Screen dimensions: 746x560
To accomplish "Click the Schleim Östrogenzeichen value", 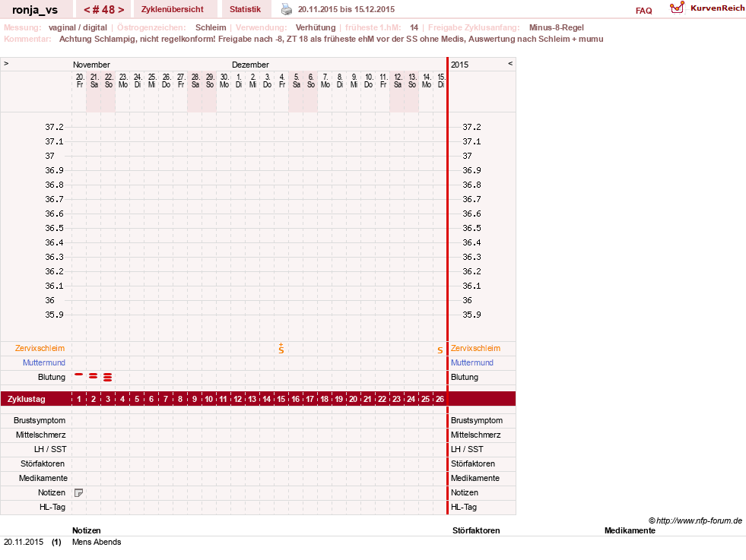I will [211, 27].
